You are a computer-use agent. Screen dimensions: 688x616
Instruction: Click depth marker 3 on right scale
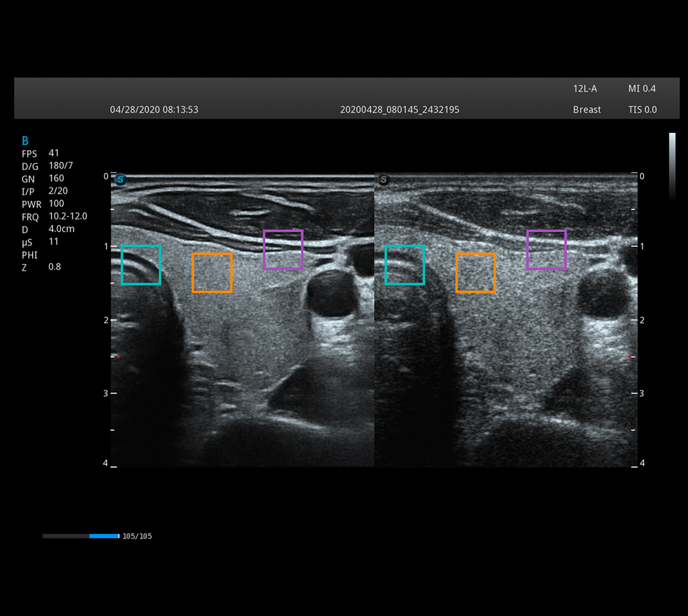pos(642,394)
